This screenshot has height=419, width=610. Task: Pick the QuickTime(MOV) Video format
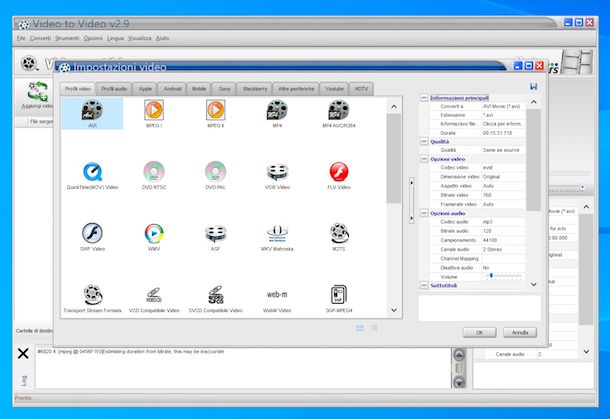coord(92,175)
